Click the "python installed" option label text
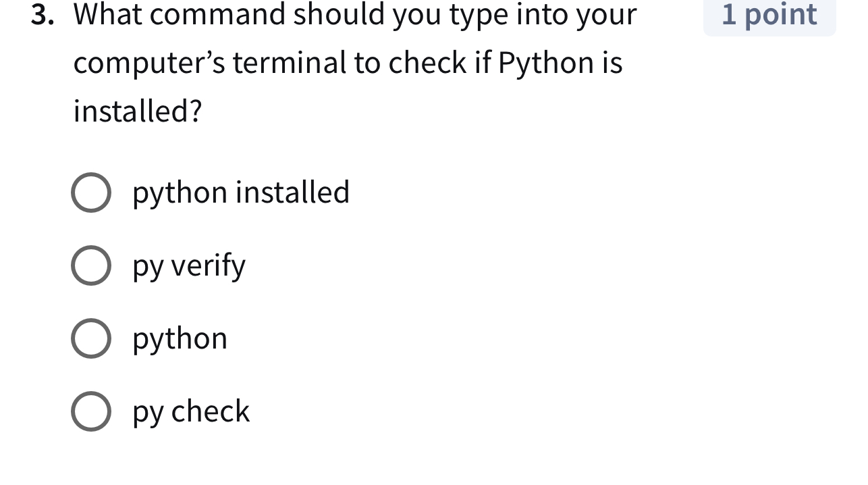868x485 pixels. 240,193
